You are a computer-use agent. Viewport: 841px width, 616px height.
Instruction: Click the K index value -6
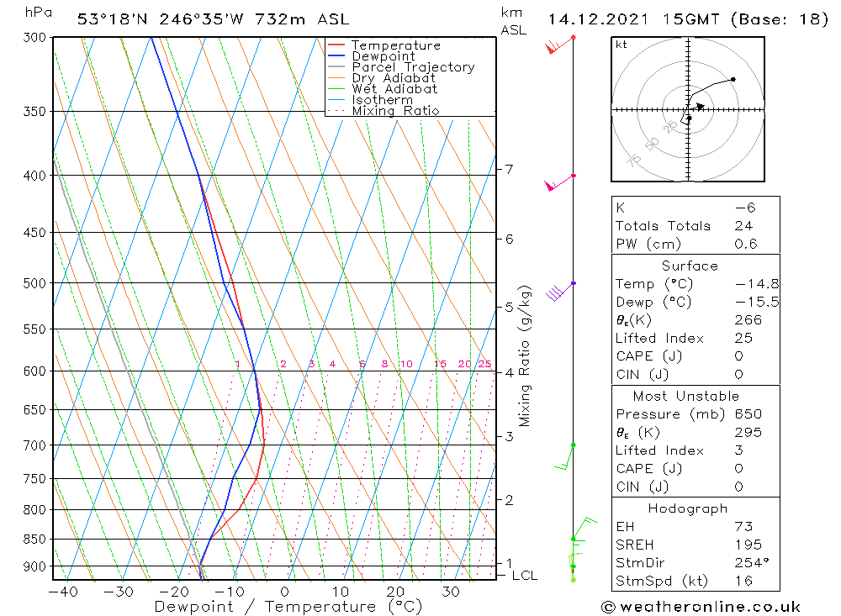(745, 208)
